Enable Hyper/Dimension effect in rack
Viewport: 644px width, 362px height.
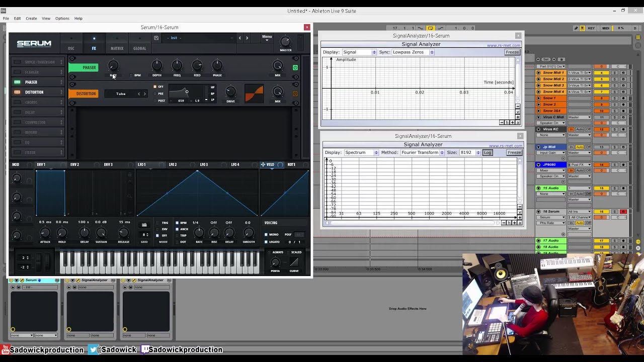click(17, 62)
